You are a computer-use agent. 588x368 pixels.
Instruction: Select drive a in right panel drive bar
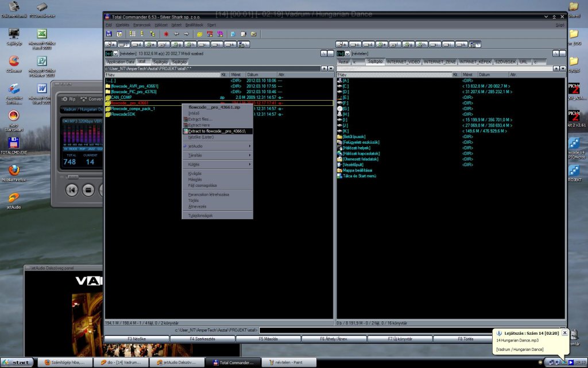pyautogui.click(x=342, y=44)
